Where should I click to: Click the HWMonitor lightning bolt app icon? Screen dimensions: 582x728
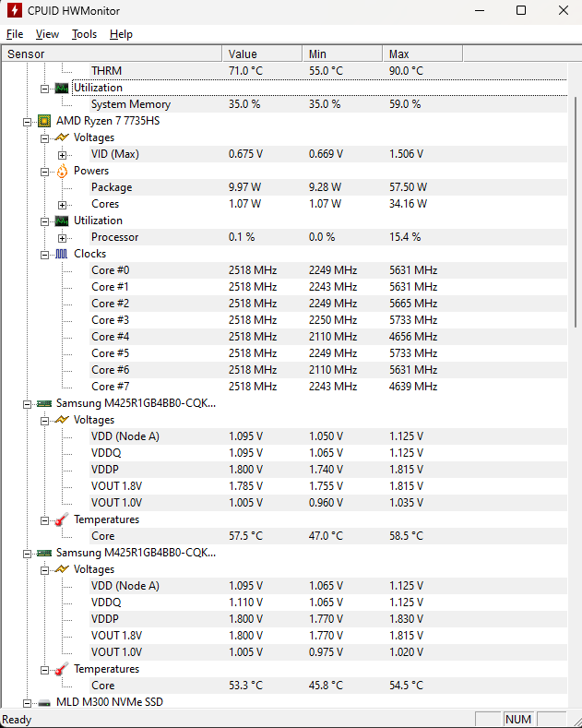pyautogui.click(x=14, y=10)
